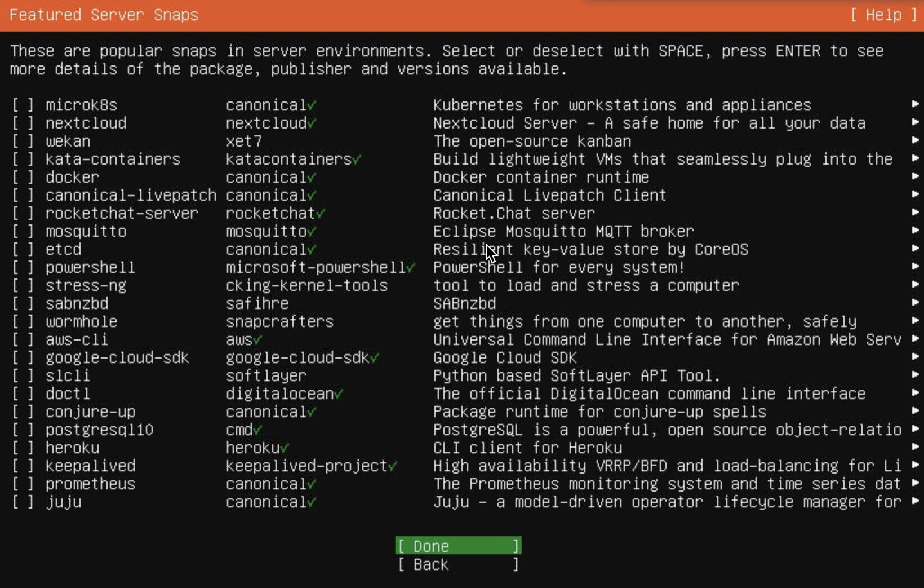Image resolution: width=924 pixels, height=588 pixels.
Task: Click the verified checkmark next to microk8s publisher
Action: click(x=312, y=105)
